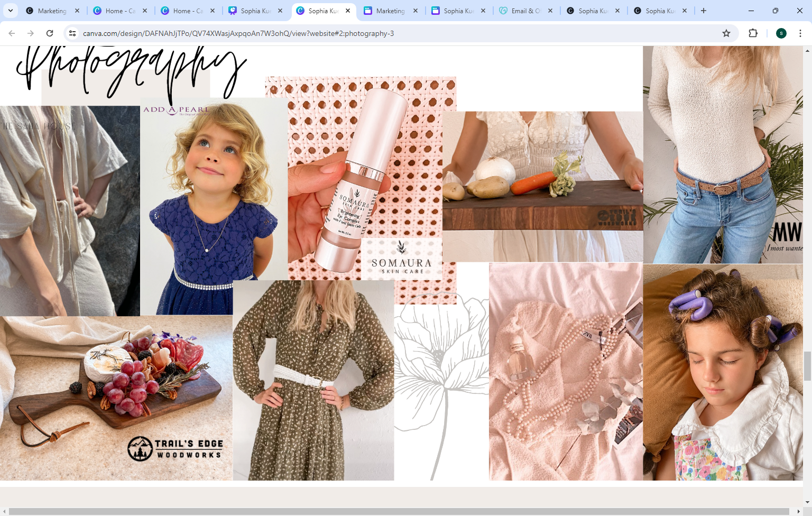
Task: Click the vertical scrollbar down arrow
Action: (807, 502)
